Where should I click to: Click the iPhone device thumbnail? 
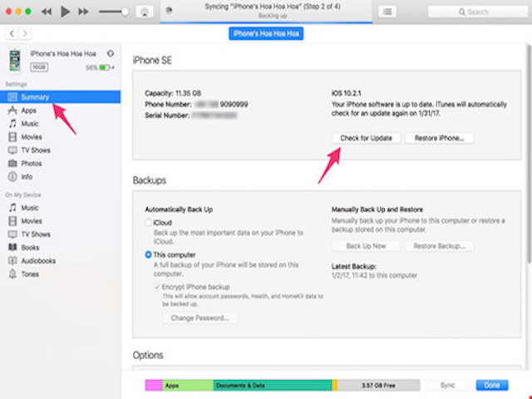point(15,61)
